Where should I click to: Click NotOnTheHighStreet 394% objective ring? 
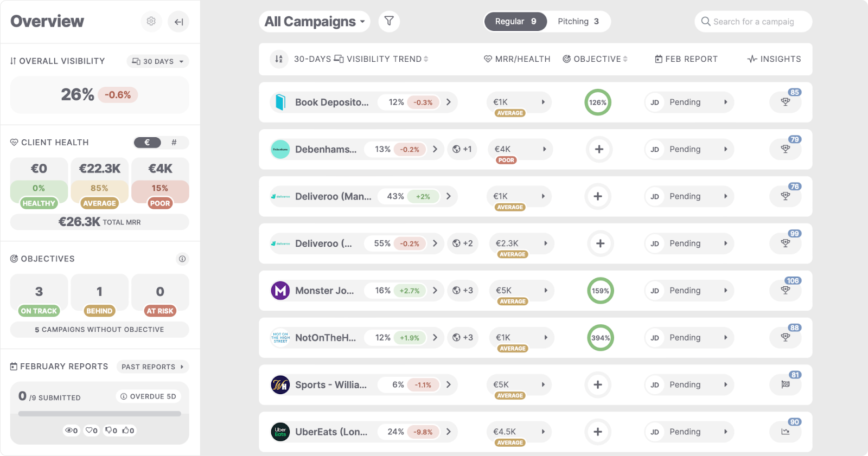click(x=600, y=337)
